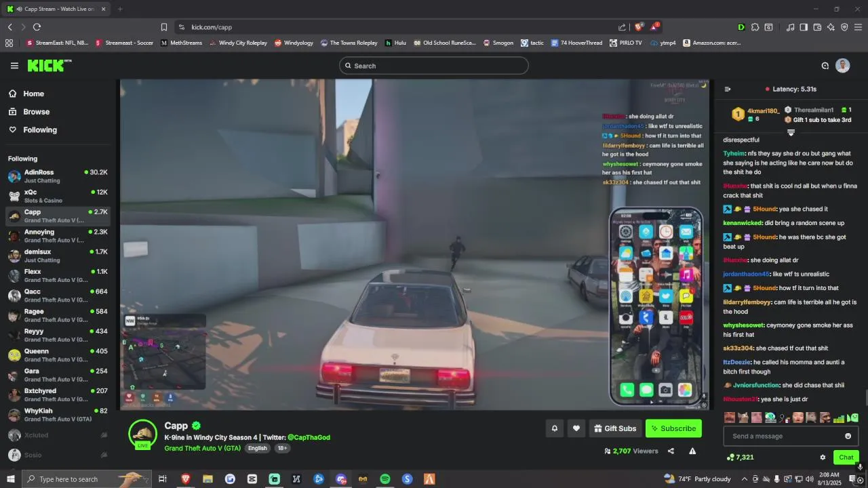The image size is (868, 488).
Task: Select Annoying channel in sidebar
Action: [x=58, y=236]
